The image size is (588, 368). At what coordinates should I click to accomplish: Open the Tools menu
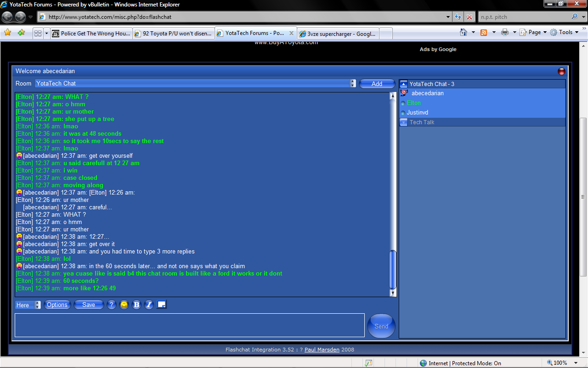565,32
